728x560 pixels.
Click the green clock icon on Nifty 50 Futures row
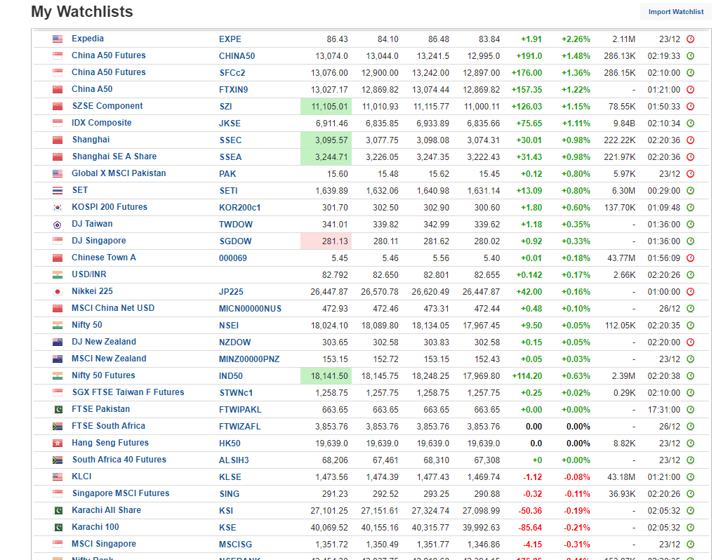[690, 376]
